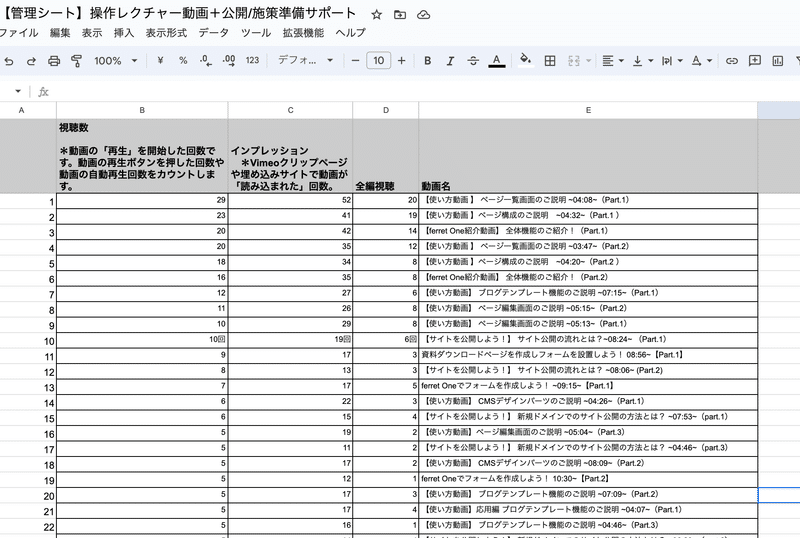This screenshot has height=538, width=800.
Task: Click the Merge cells icon
Action: click(574, 61)
